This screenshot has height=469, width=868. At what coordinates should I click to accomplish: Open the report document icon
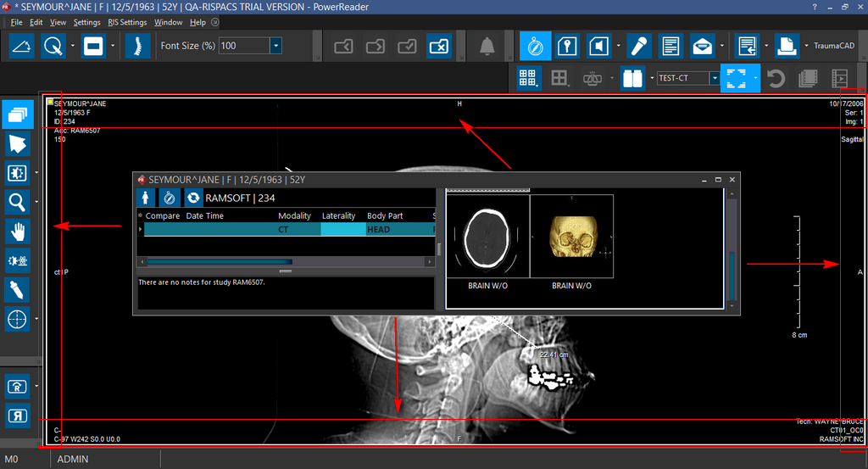(670, 46)
